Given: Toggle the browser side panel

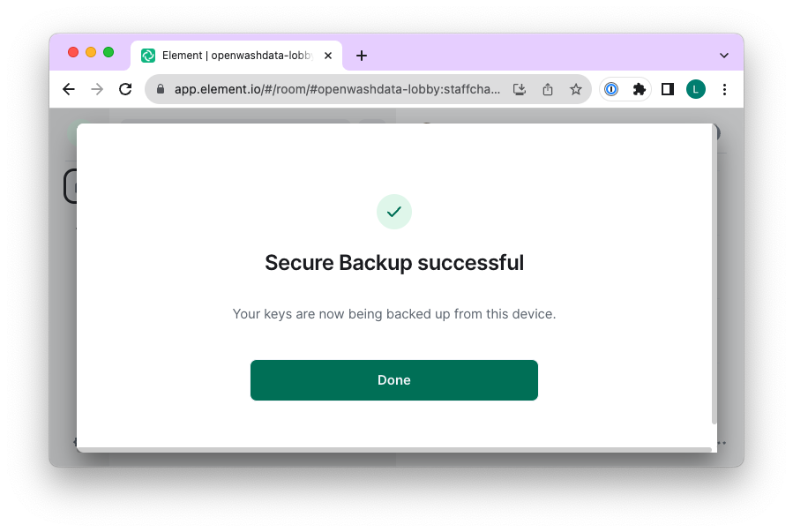Looking at the screenshot, I should point(668,89).
